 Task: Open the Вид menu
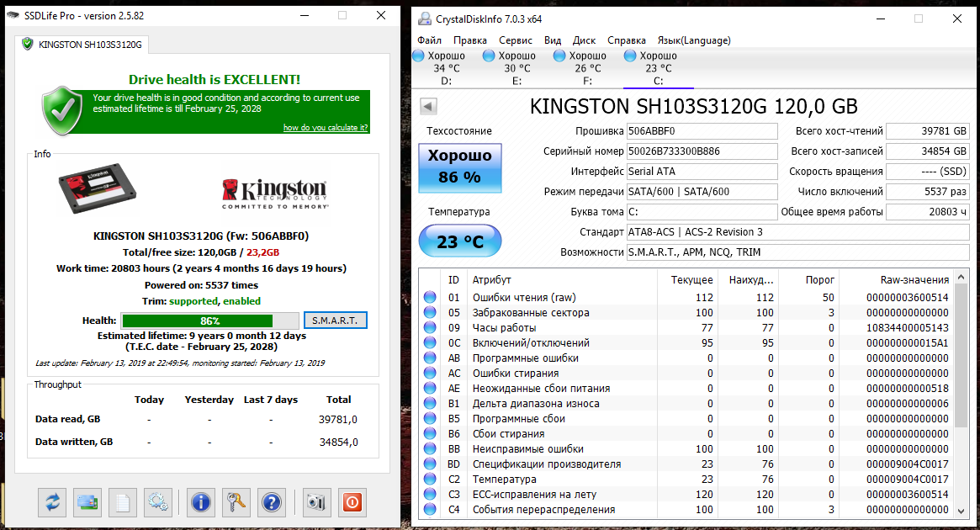click(x=553, y=40)
